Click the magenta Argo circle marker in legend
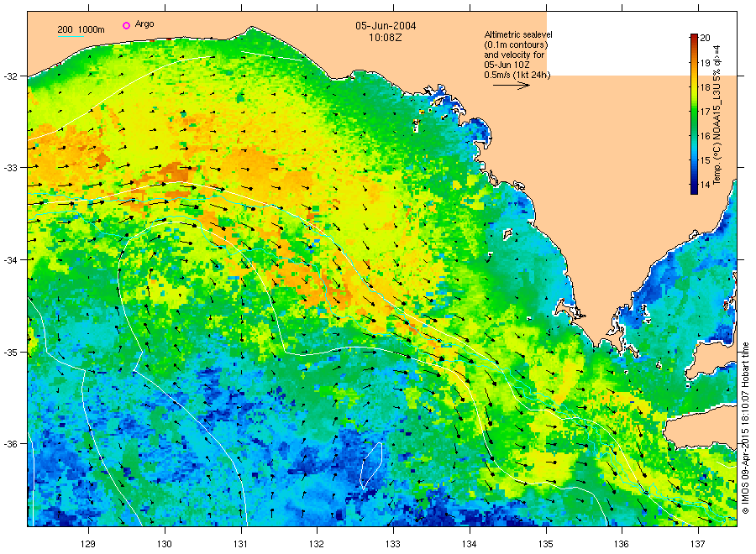The image size is (756, 554). click(126, 25)
